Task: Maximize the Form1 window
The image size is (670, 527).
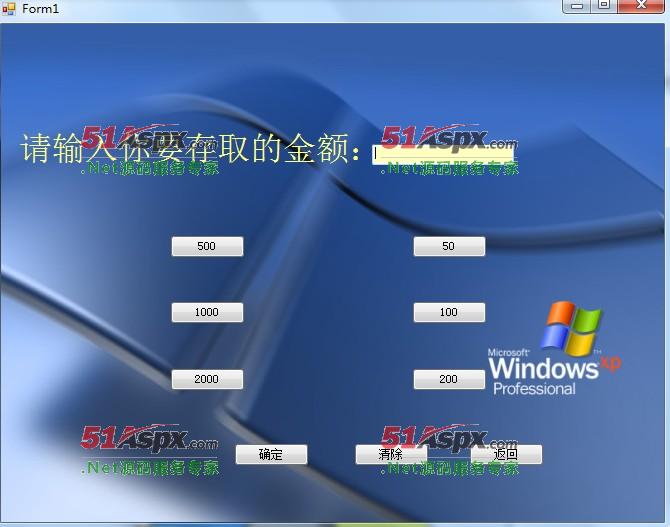Action: [604, 6]
